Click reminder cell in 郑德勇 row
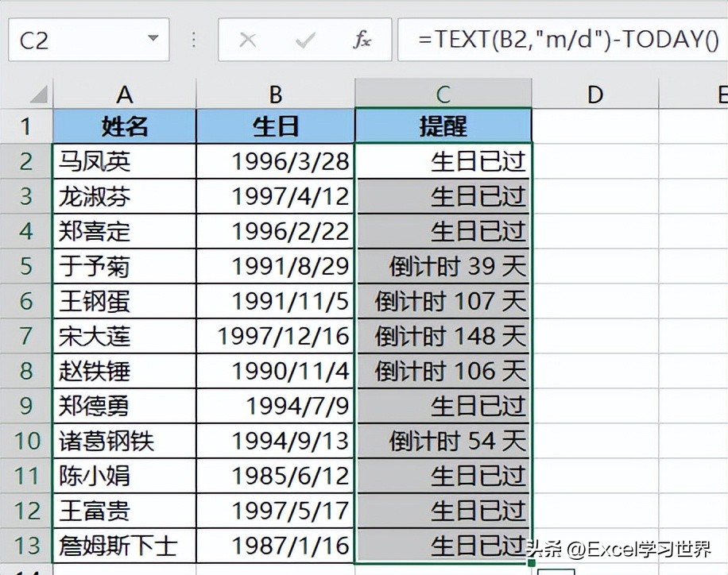The width and height of the screenshot is (728, 575). tap(443, 406)
